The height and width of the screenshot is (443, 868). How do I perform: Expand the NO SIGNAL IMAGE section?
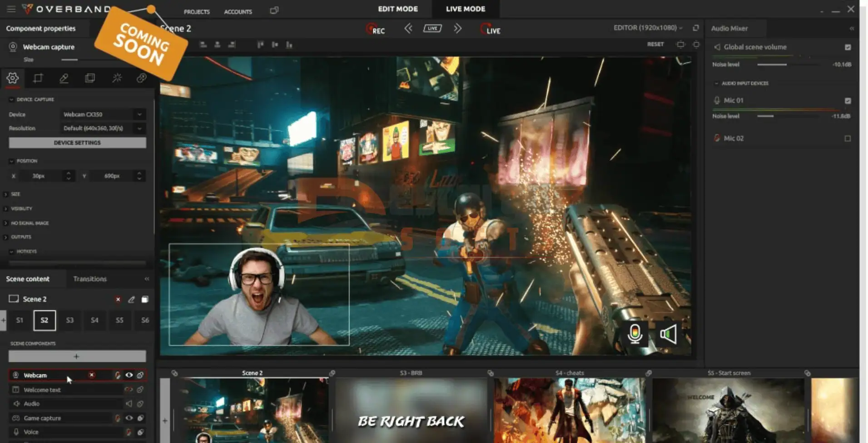click(x=5, y=223)
